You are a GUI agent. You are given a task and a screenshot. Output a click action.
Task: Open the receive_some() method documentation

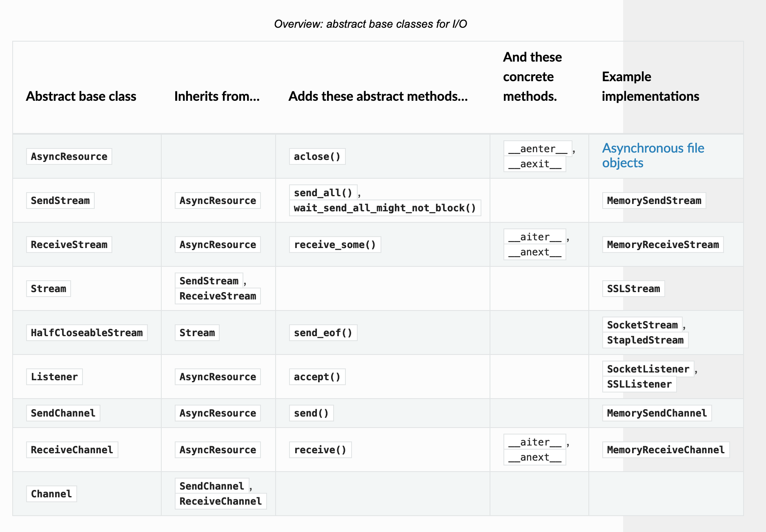[335, 245]
